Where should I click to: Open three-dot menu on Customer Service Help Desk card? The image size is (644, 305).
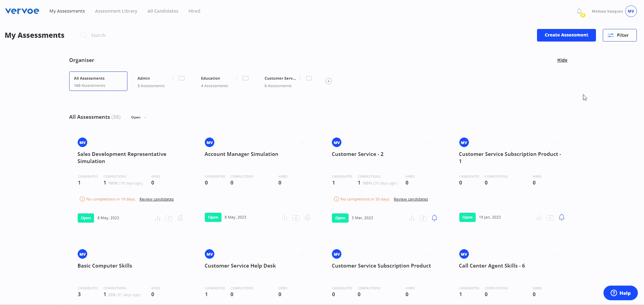point(302,254)
